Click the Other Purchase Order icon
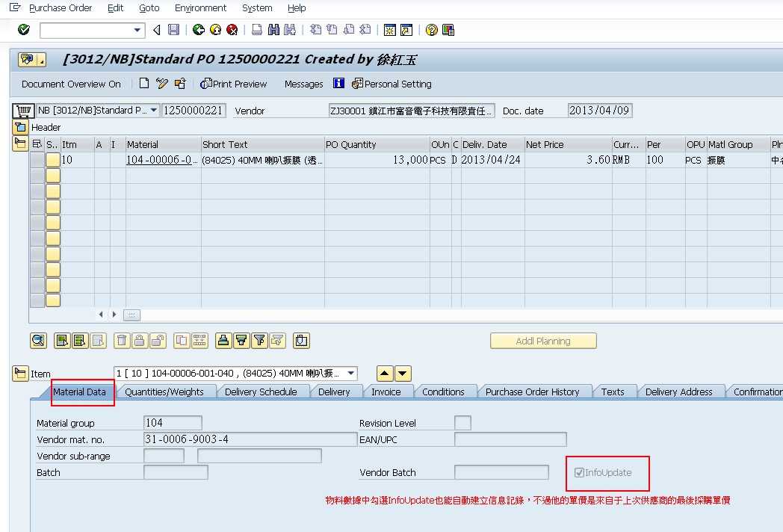 tap(180, 84)
